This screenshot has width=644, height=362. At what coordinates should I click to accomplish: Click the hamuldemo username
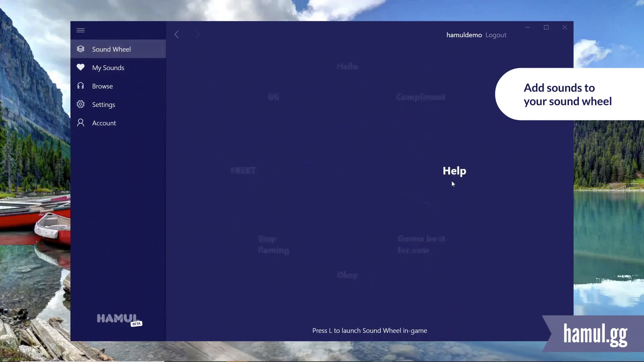(464, 35)
